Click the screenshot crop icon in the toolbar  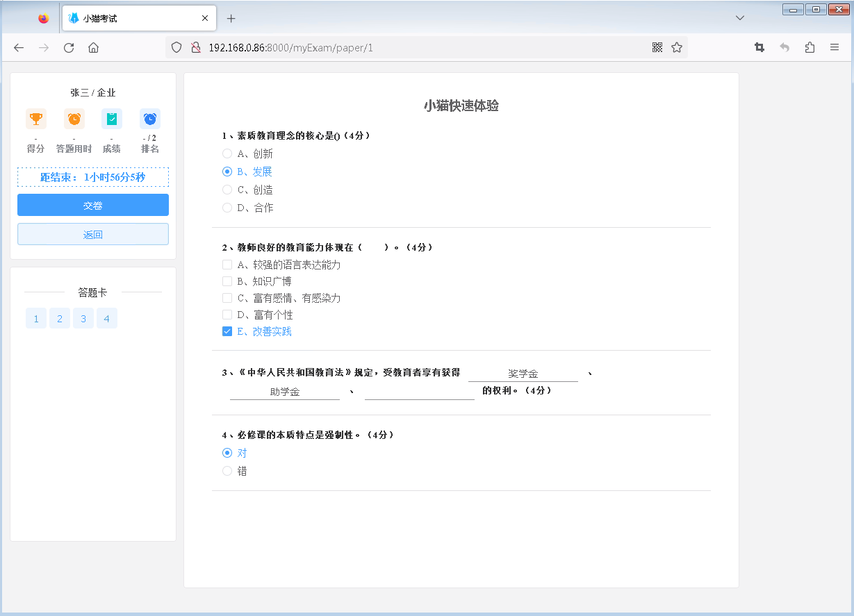coord(759,47)
